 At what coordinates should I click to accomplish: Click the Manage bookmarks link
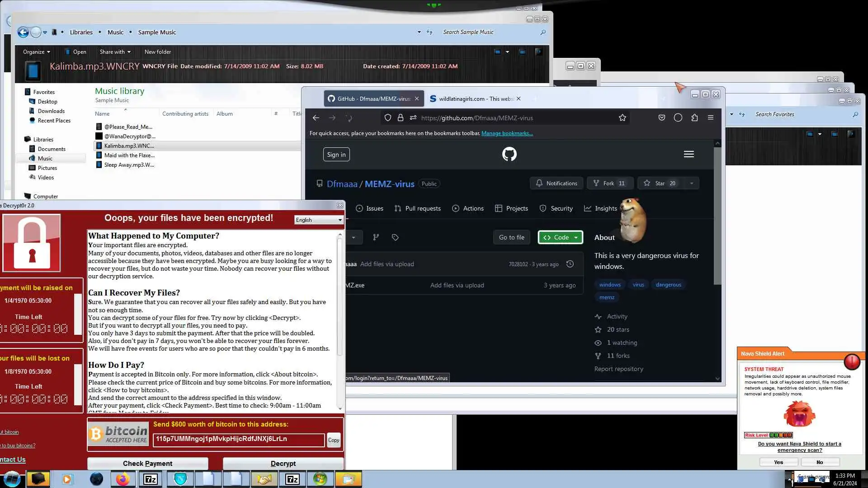click(507, 133)
